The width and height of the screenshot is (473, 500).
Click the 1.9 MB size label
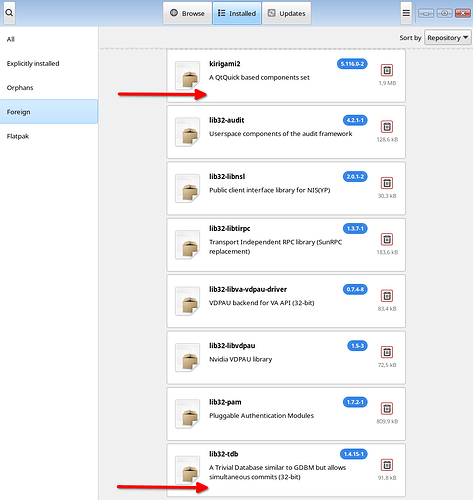(x=387, y=83)
